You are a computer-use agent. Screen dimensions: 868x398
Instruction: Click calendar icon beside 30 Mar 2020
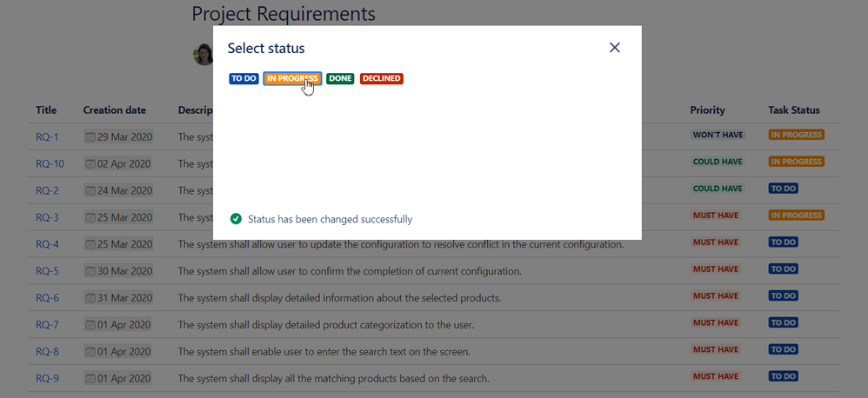[x=90, y=271]
